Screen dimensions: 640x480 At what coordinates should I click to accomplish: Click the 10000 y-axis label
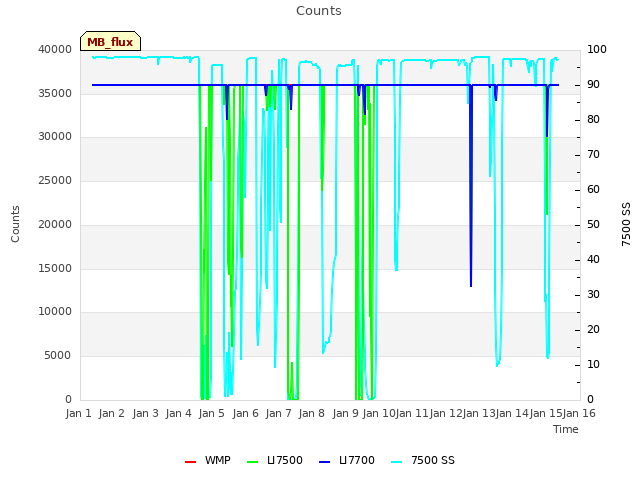click(x=55, y=312)
